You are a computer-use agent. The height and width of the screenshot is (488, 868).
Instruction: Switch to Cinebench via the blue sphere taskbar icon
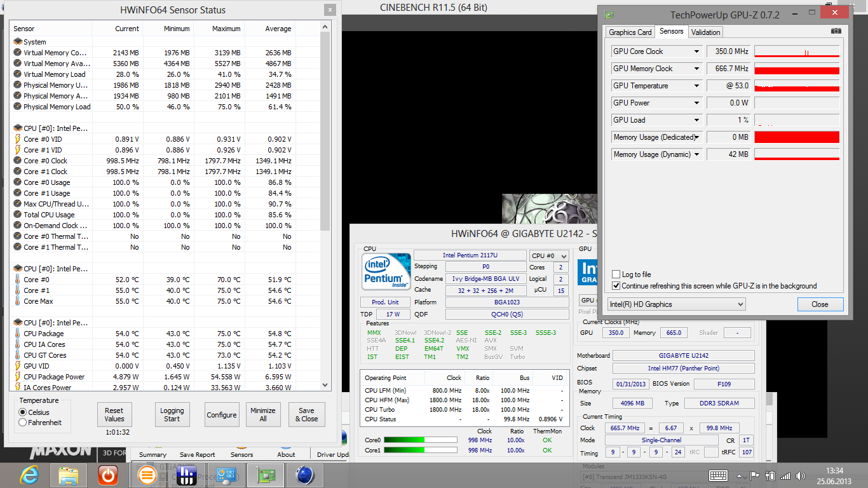point(305,475)
